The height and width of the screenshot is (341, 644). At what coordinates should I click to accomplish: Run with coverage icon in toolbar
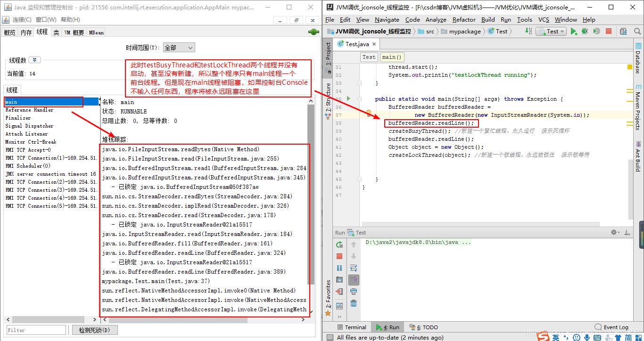click(x=596, y=31)
